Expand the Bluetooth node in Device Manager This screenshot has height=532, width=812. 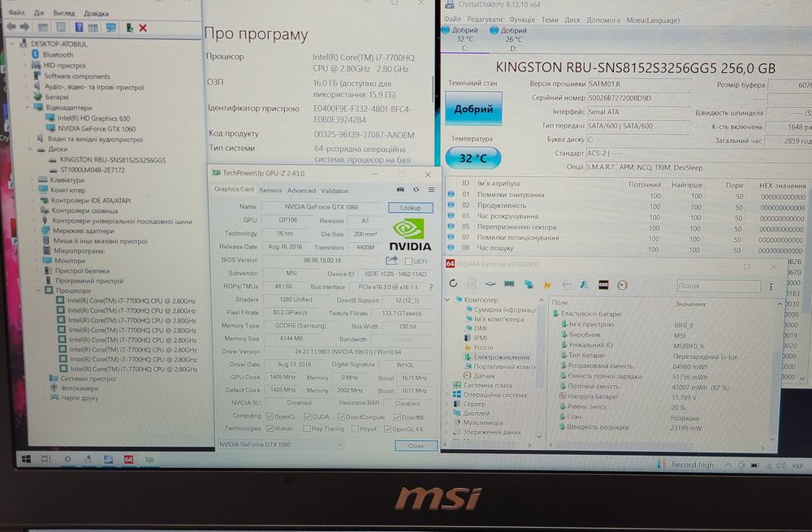[x=24, y=54]
